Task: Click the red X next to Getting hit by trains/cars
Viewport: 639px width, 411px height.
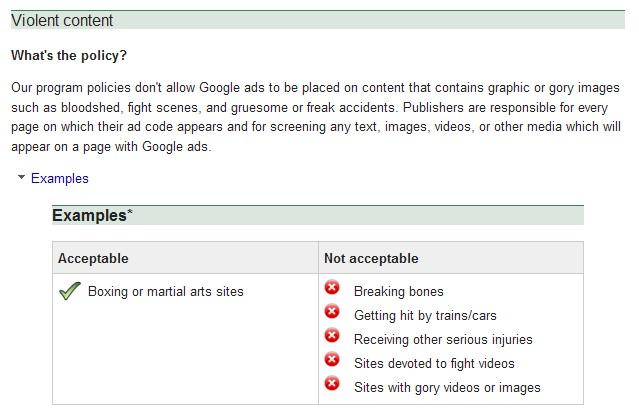Action: (x=332, y=311)
